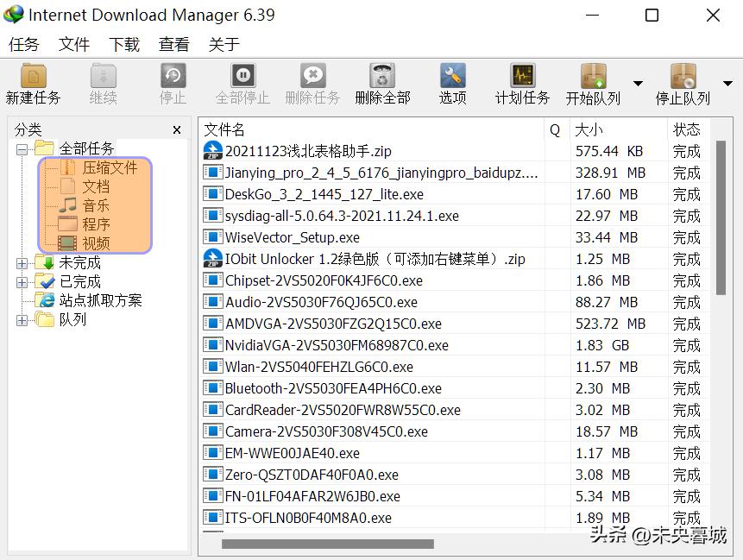Click exe icon of Zero-QSZT0DAF40F0A0.exe
743x560 pixels.
coord(213,474)
